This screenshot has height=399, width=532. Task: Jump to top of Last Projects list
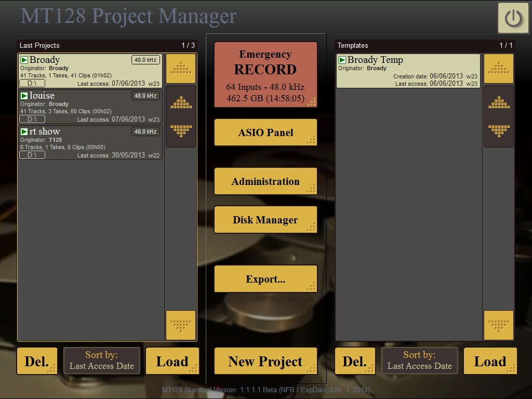click(x=181, y=69)
